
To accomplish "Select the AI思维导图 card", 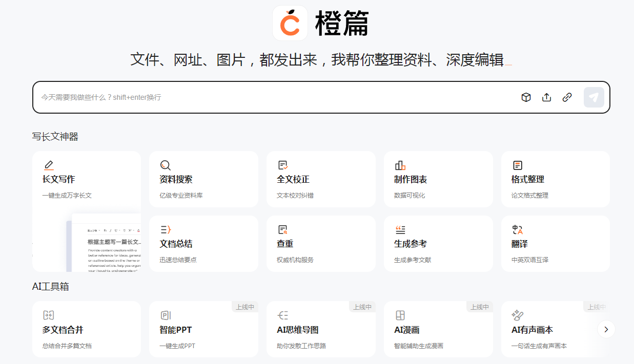I will (x=320, y=329).
